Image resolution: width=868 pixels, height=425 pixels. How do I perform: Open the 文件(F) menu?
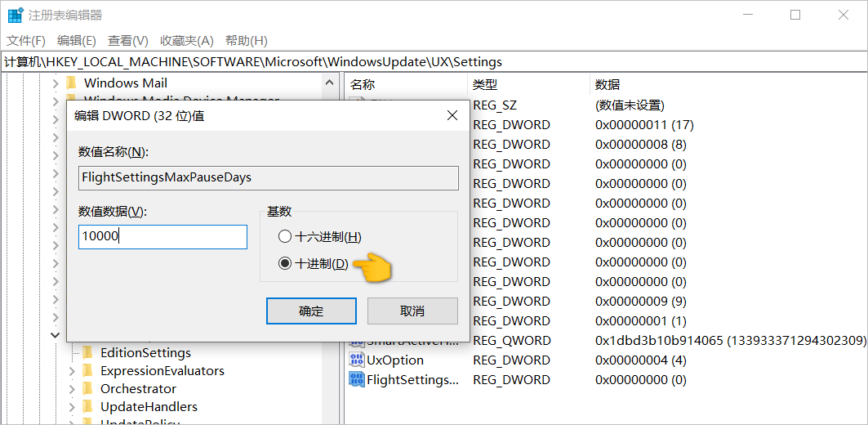(26, 41)
